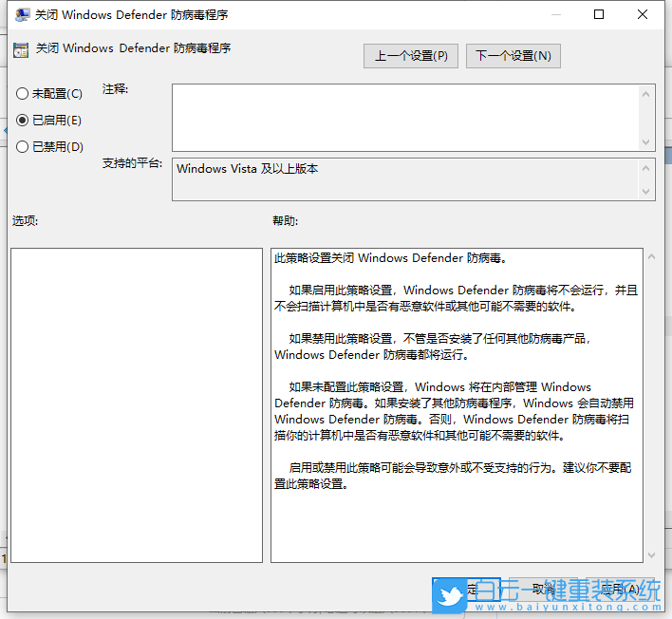Go to next setting 下一个设置(N)
672x619 pixels.
[x=513, y=56]
